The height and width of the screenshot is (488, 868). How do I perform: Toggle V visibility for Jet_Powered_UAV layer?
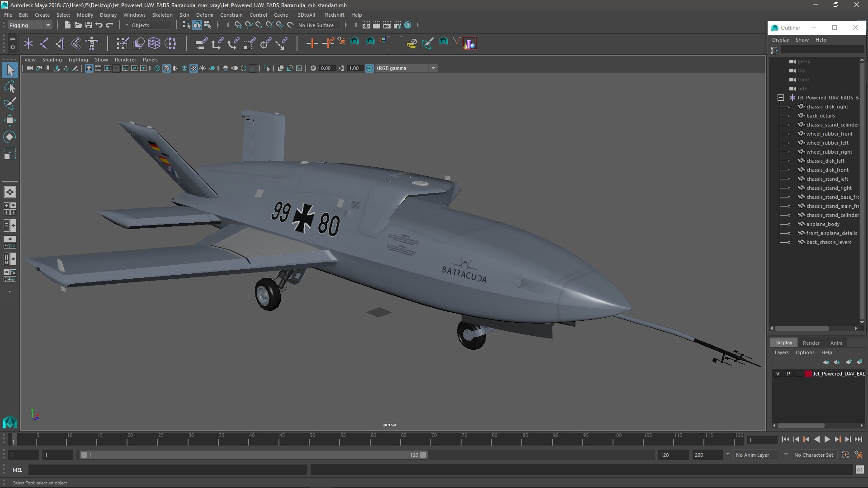click(x=778, y=374)
